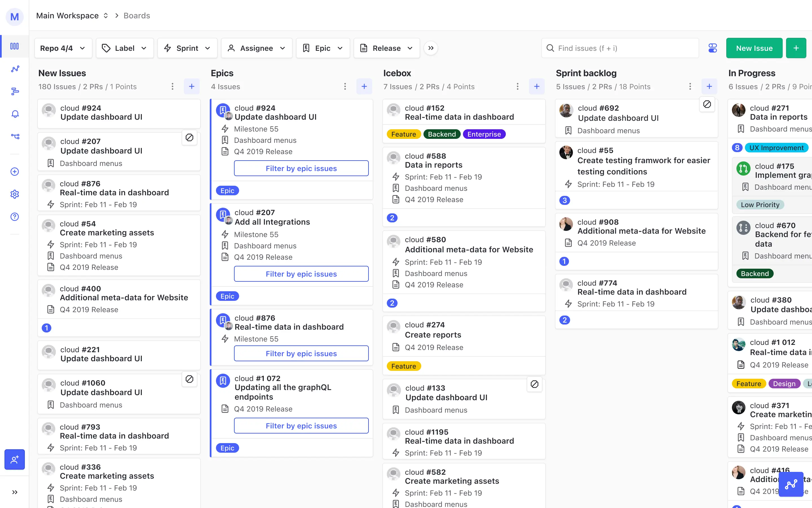Focus the Find issues search field
The width and height of the screenshot is (812, 508).
pyautogui.click(x=620, y=48)
